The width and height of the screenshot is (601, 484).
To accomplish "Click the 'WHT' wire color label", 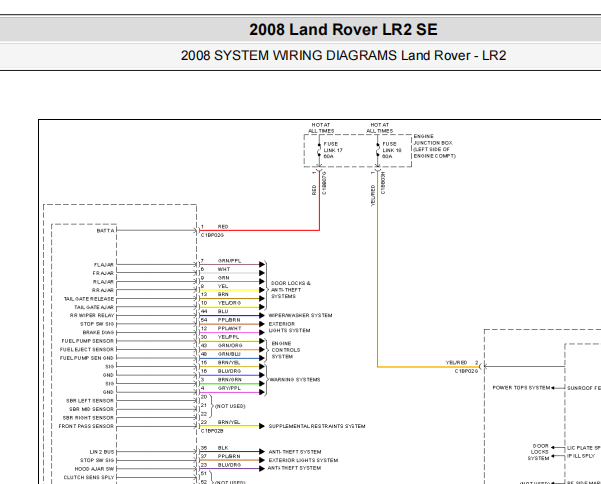I will tap(224, 269).
